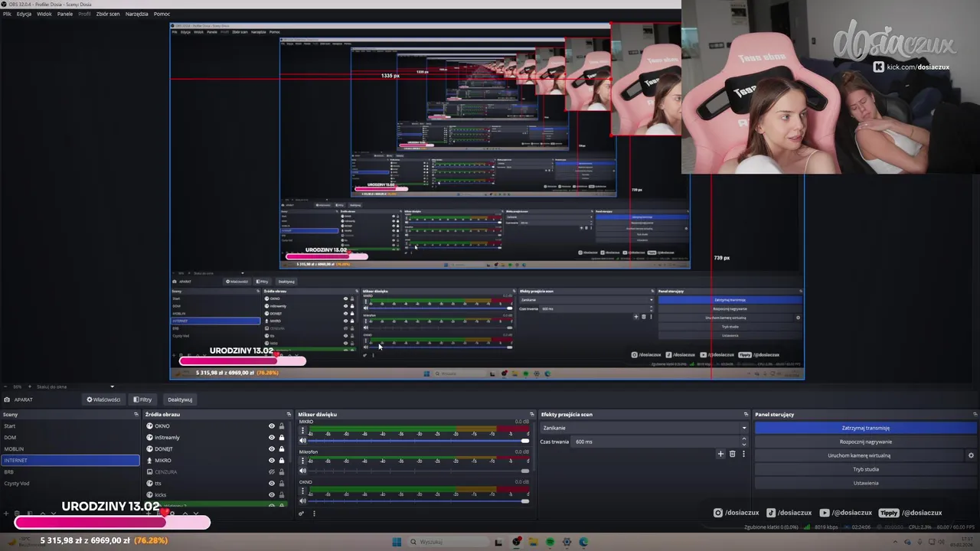980x551 pixels.
Task: Toggle lock on the tts source
Action: pos(282,484)
